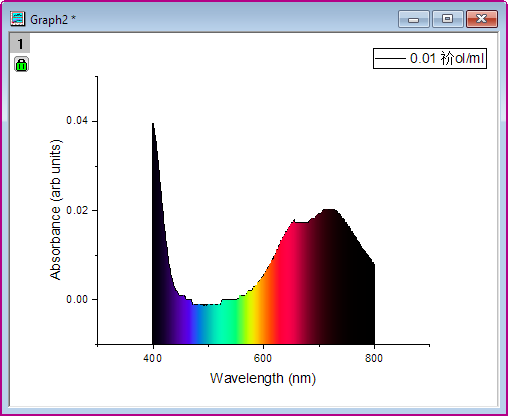The width and height of the screenshot is (508, 416).
Task: Click the green lock icon below layer number
Action: (21, 64)
